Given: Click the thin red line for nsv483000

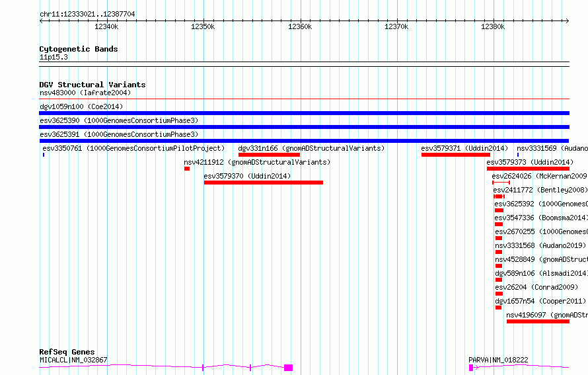Looking at the screenshot, I should (304, 99).
